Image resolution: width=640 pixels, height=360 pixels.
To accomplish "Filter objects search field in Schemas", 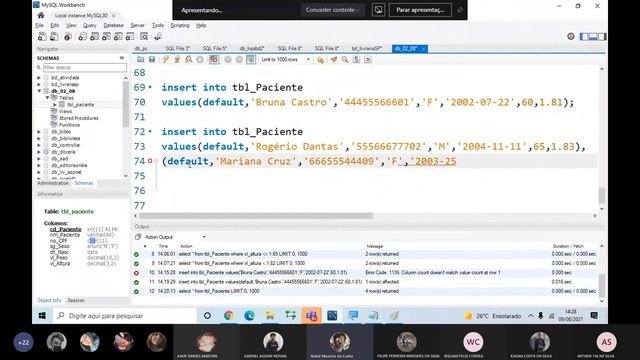I will (85, 67).
